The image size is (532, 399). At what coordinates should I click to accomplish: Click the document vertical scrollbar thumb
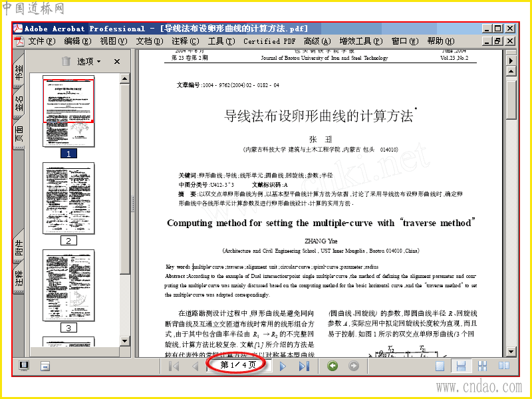511,98
